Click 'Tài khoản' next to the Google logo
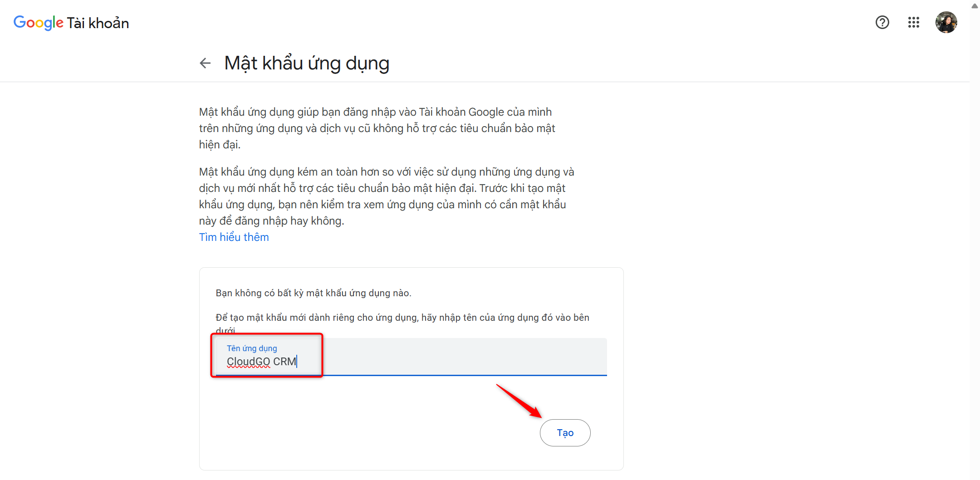Screen dimensions: 980x480 [x=98, y=23]
